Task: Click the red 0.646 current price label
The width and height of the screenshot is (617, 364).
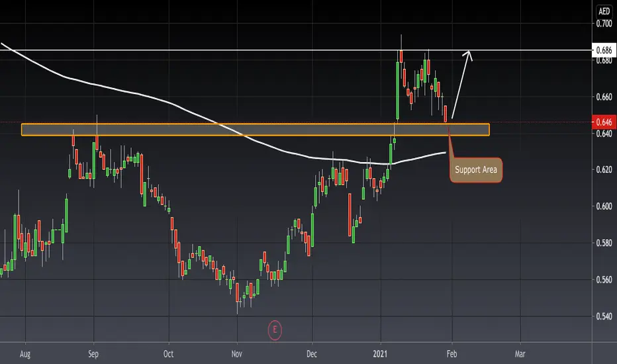Action: click(x=604, y=122)
